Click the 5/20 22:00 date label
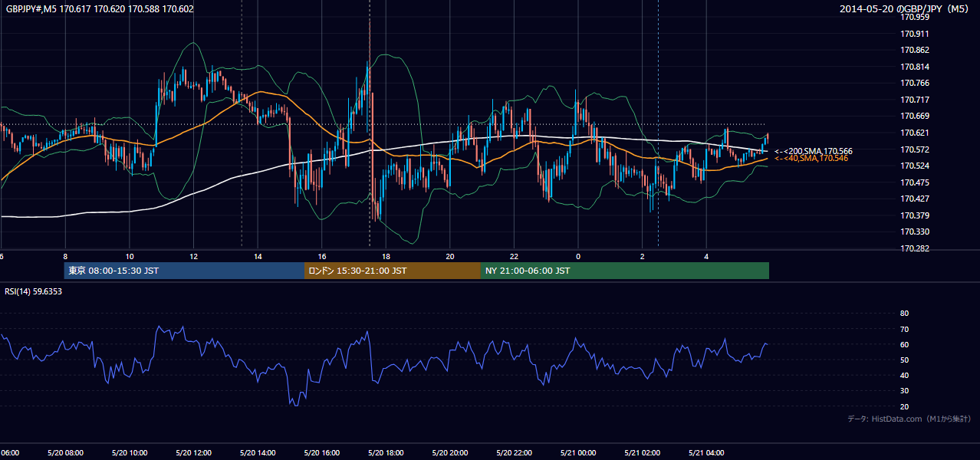Screen dimensions: 980x460 coord(514,453)
